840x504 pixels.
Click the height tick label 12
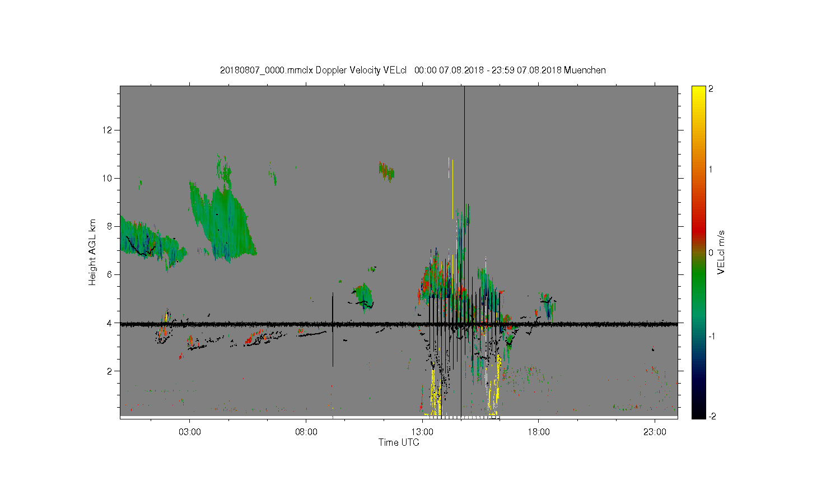(x=108, y=130)
